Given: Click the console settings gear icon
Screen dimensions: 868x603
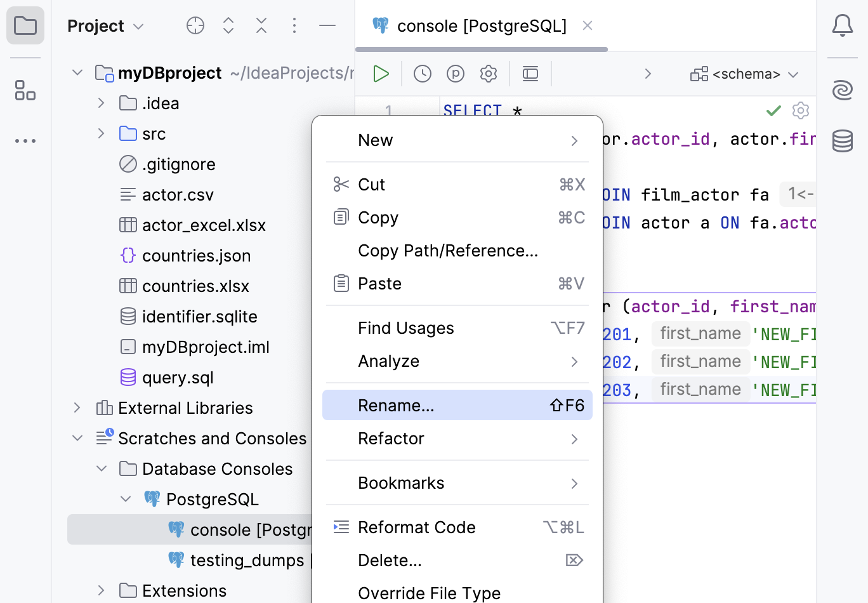Looking at the screenshot, I should point(489,73).
